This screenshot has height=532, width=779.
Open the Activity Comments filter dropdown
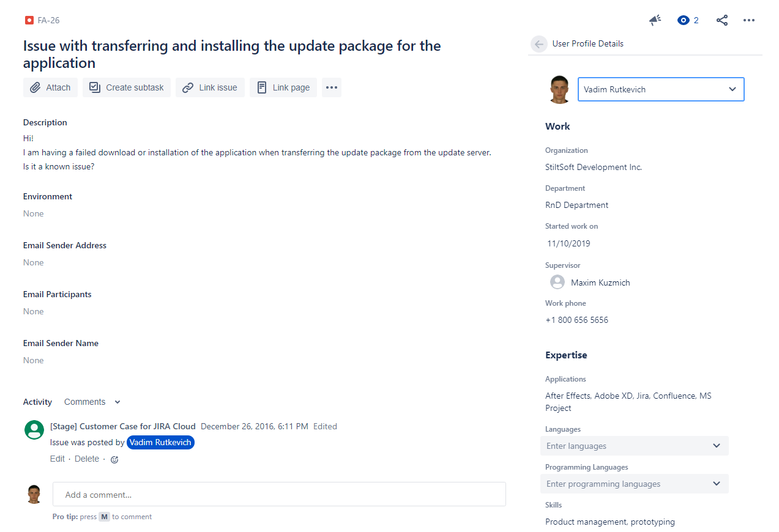click(x=92, y=402)
